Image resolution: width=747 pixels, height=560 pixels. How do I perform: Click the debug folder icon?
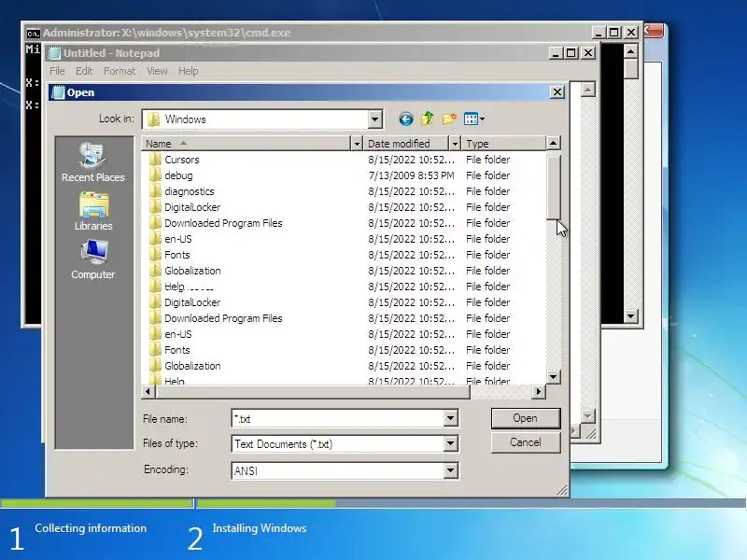pyautogui.click(x=155, y=175)
